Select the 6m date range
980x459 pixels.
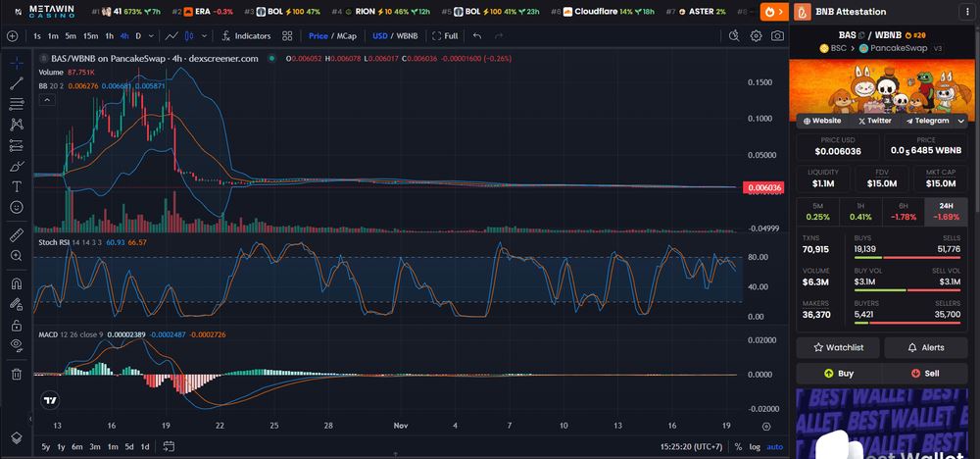point(76,446)
